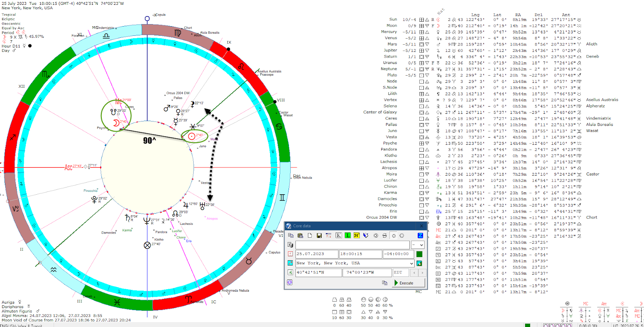Click the RA column header

518,15
